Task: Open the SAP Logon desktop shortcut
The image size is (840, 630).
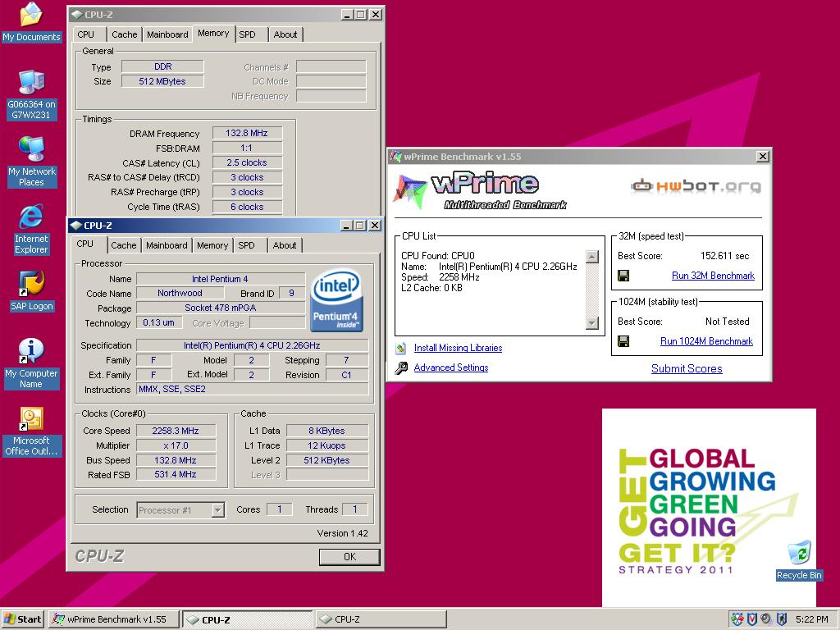Action: [x=32, y=291]
